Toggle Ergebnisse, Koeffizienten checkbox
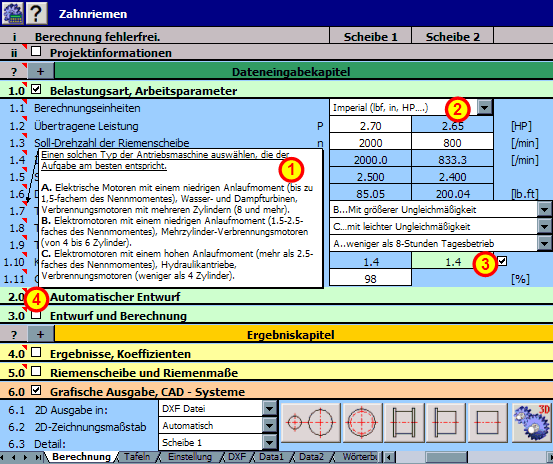The image size is (553, 464). tap(36, 352)
